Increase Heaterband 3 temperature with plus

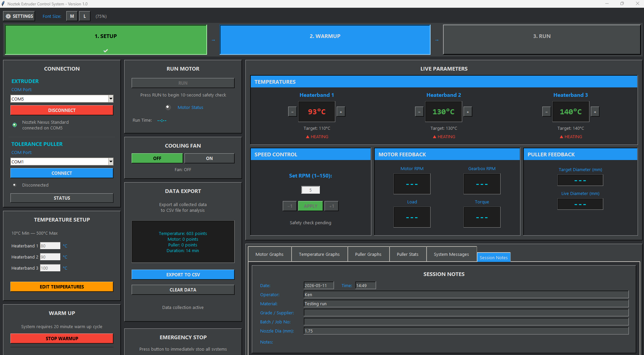(595, 112)
